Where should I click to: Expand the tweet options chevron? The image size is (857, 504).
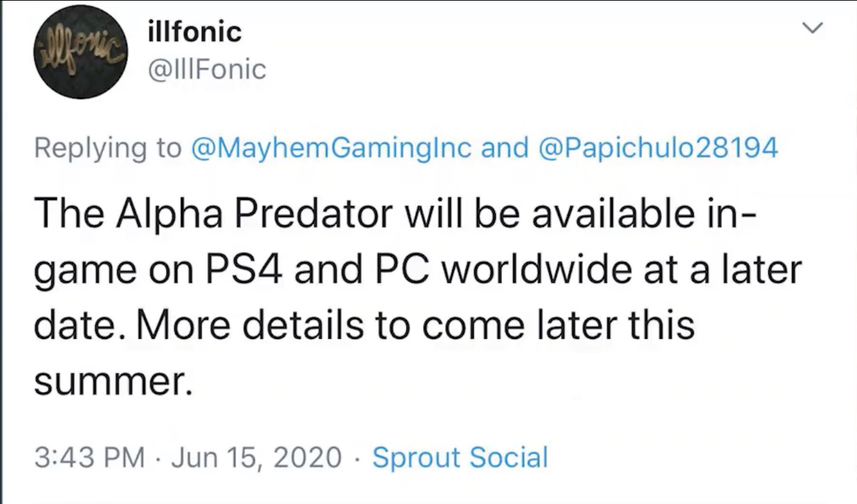[x=812, y=28]
